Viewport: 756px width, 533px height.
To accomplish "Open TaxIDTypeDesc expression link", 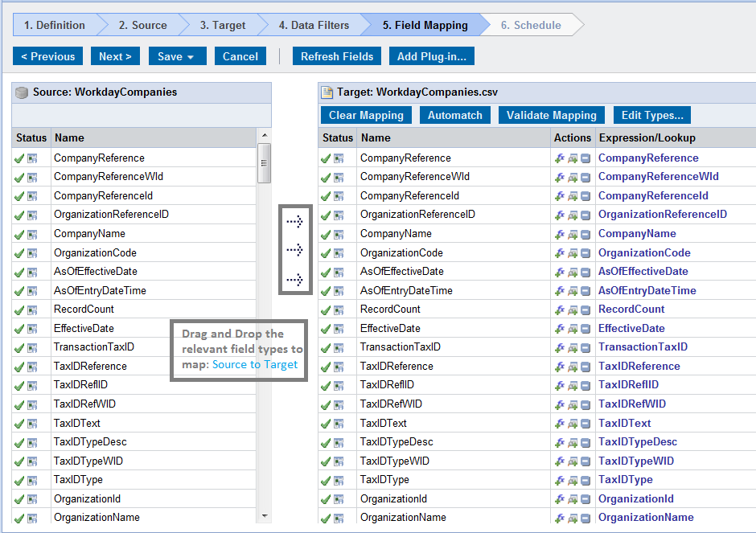I will click(x=638, y=442).
